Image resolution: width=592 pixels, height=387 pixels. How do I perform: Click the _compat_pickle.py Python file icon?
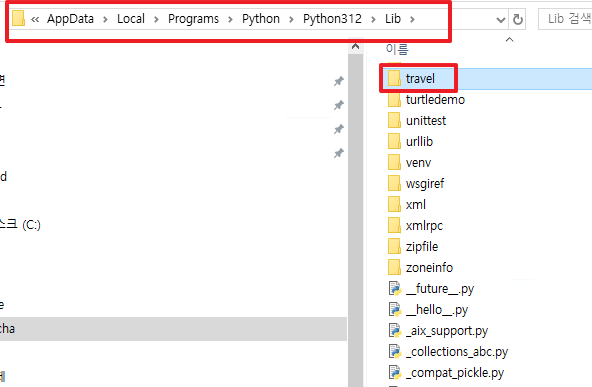pyautogui.click(x=395, y=373)
